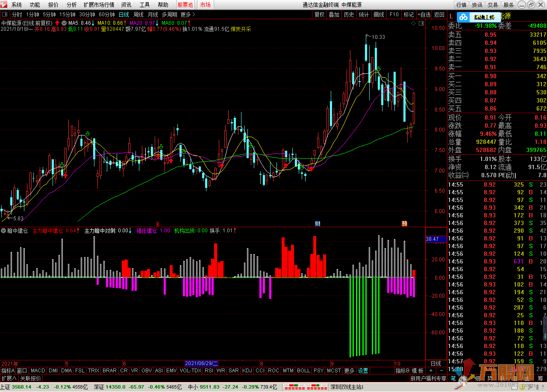Switch to the 分时 chart period

[x=17, y=15]
